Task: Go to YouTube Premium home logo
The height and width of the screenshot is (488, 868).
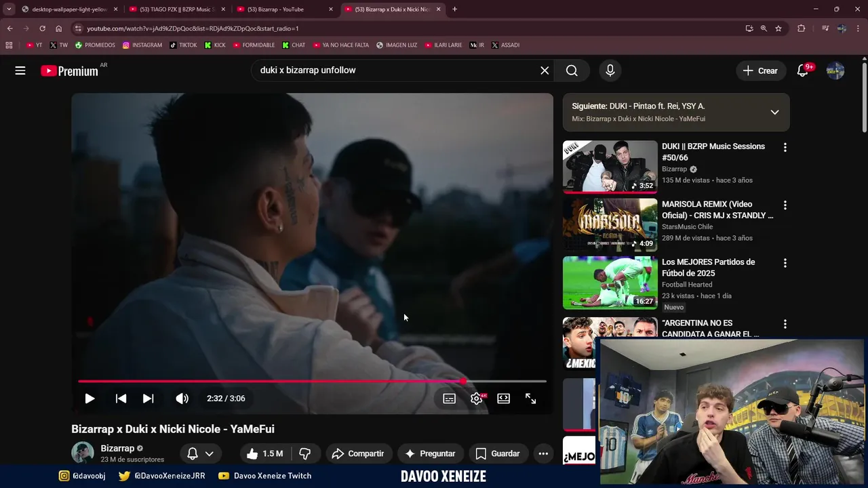Action: (x=69, y=70)
